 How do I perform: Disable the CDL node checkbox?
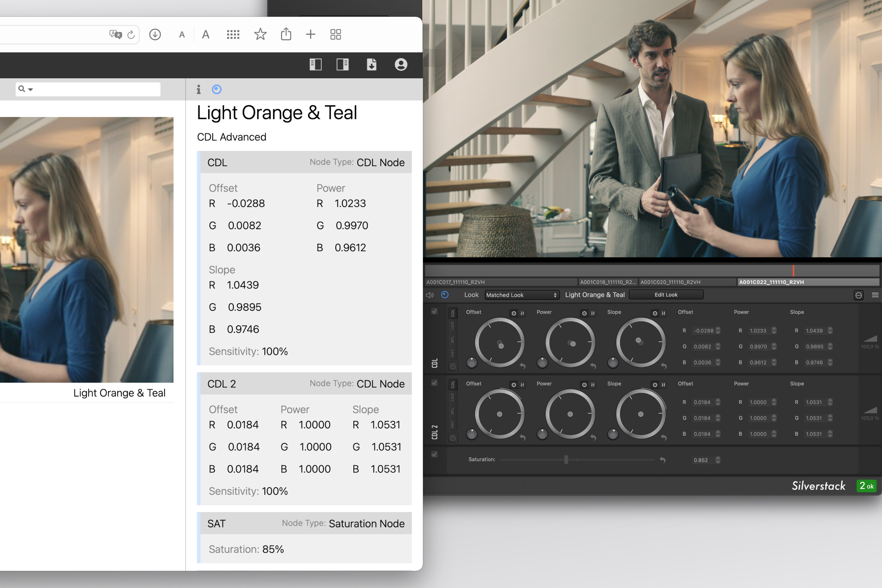pyautogui.click(x=434, y=311)
